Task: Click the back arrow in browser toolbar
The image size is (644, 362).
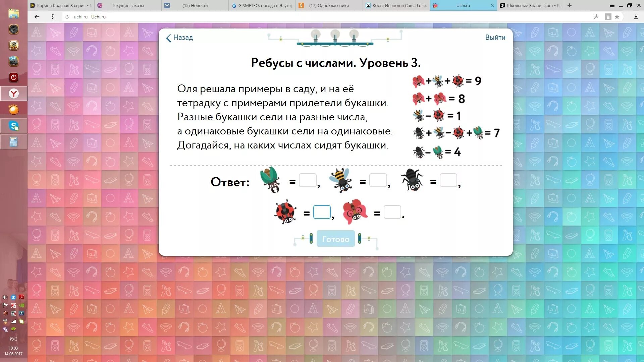Action: click(37, 17)
